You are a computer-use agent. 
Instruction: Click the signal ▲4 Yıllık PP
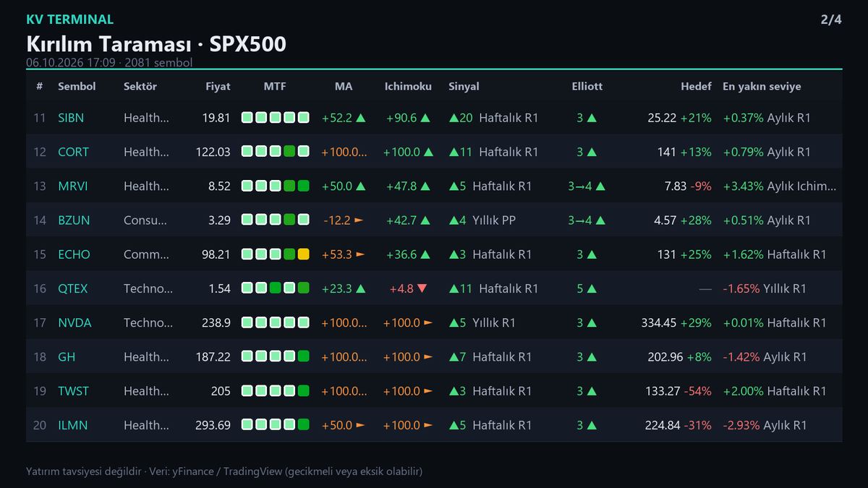point(482,221)
